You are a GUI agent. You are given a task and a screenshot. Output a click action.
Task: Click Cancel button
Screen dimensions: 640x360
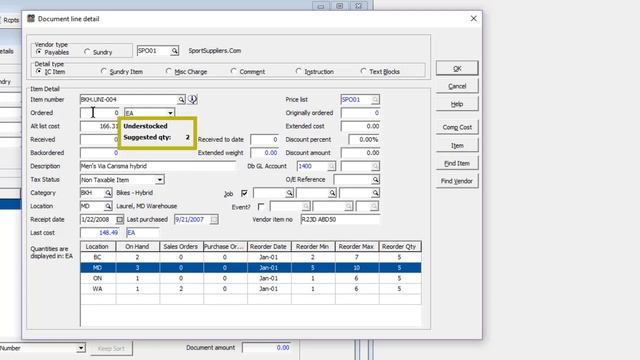[x=457, y=86]
